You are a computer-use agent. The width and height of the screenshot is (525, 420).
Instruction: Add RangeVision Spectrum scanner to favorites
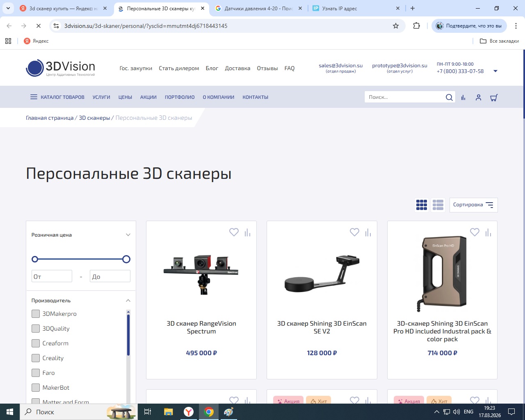[x=234, y=232]
